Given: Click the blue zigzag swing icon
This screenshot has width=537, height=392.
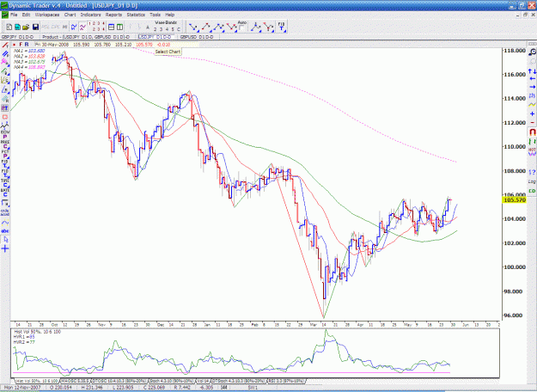Looking at the screenshot, I should click(x=74, y=27).
